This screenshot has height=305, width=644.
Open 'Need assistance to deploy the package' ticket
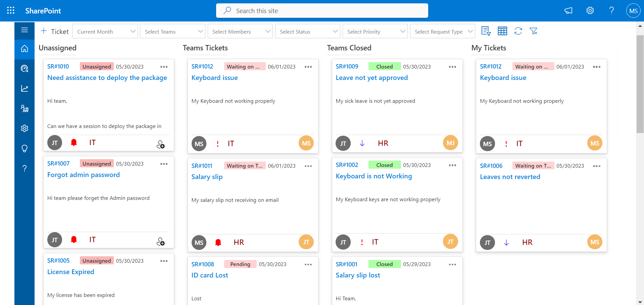click(107, 78)
